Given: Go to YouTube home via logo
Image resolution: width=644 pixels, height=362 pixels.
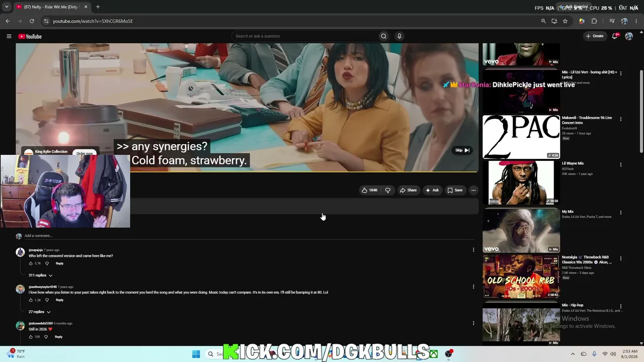Looking at the screenshot, I should coord(30,36).
